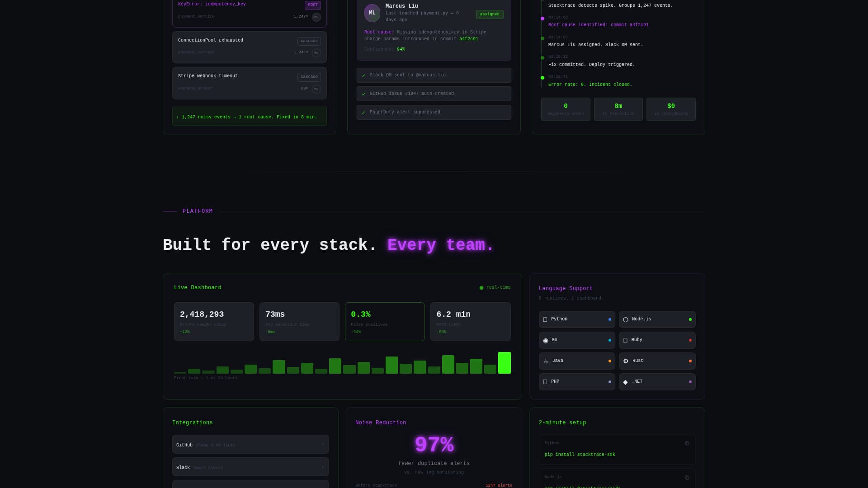
Task: Click checkmark beside PagerDuty alert suppressed
Action: click(363, 113)
